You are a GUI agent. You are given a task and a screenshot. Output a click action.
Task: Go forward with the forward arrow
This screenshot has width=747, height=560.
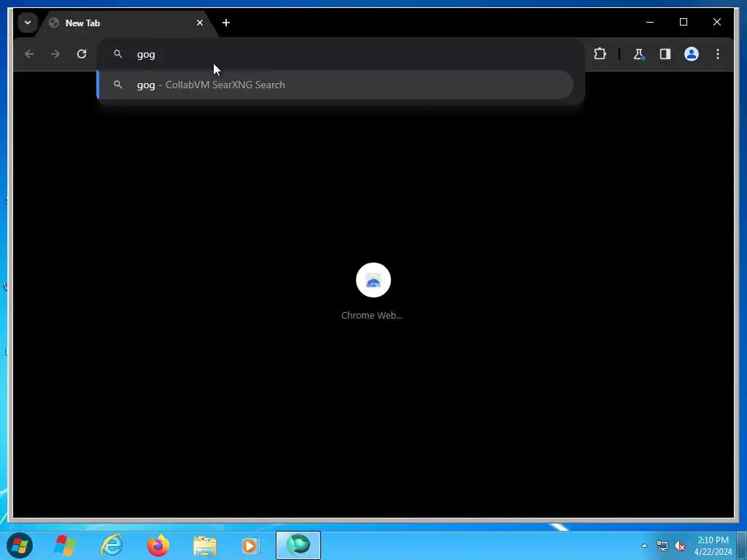[55, 54]
